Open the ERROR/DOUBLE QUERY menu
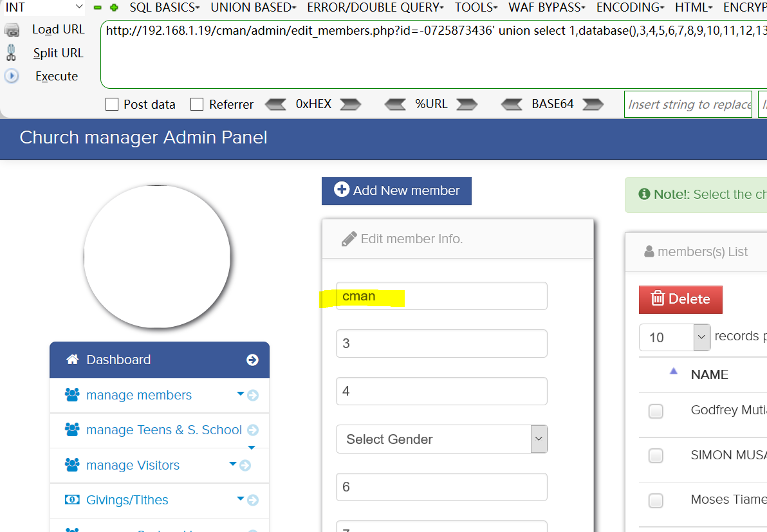The height and width of the screenshot is (532, 767). click(x=375, y=7)
